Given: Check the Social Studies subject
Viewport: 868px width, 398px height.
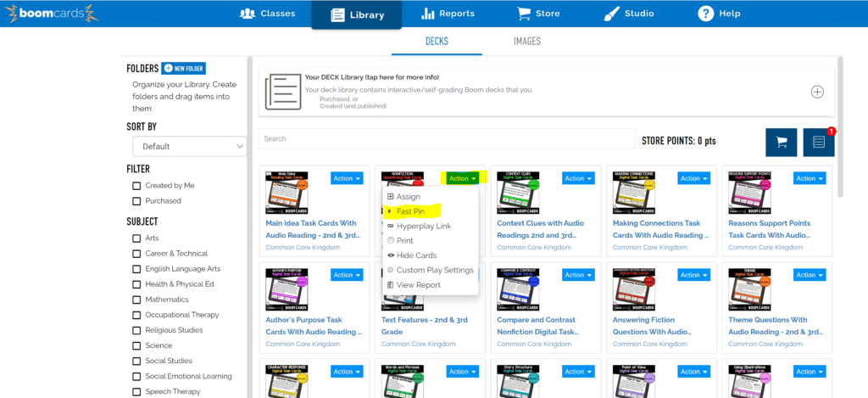Looking at the screenshot, I should 136,361.
